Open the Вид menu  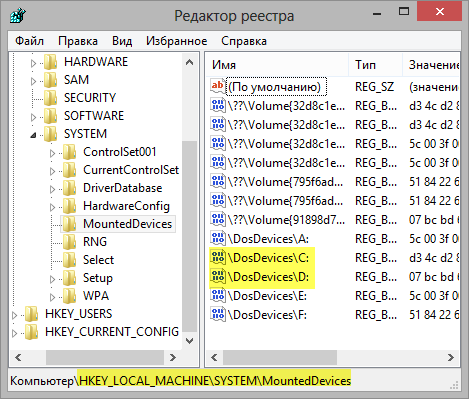[122, 41]
